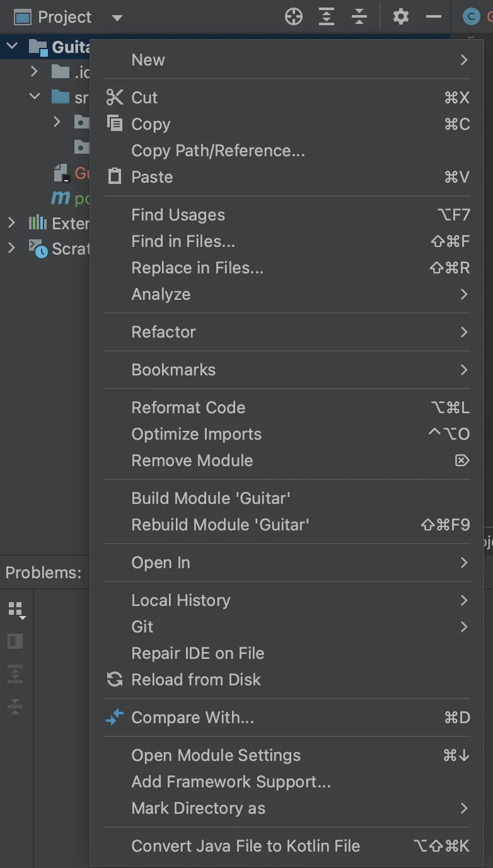This screenshot has width=493, height=868.
Task: Select Find in Files from context menu
Action: click(183, 241)
